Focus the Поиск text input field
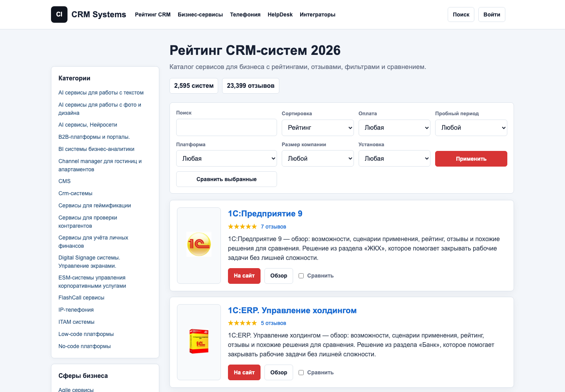Image resolution: width=565 pixels, height=392 pixels. point(226,127)
